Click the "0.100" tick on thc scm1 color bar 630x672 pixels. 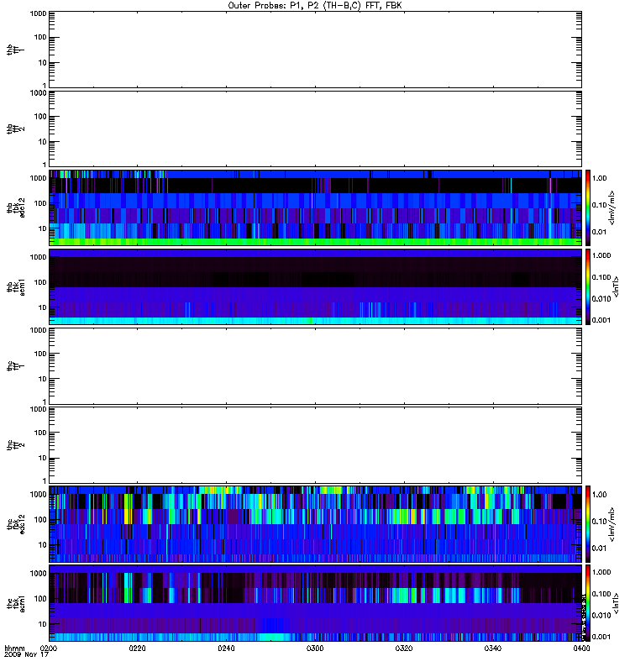pyautogui.click(x=601, y=594)
